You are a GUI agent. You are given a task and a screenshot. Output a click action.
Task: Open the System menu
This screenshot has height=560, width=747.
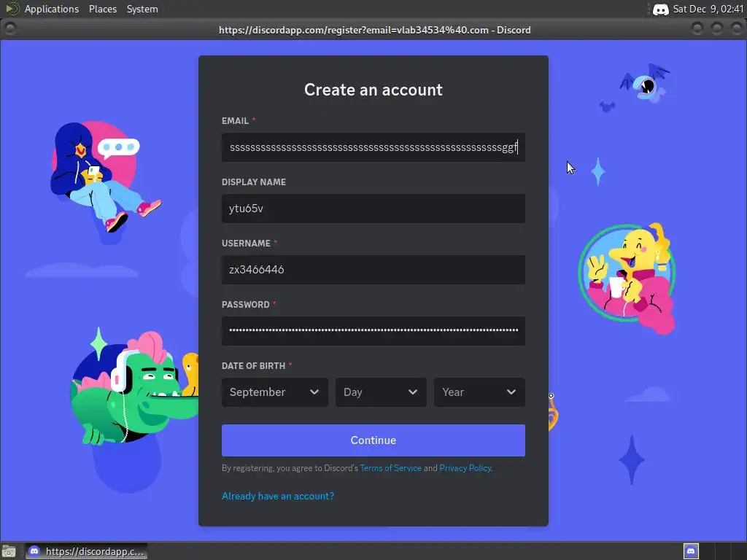pyautogui.click(x=142, y=9)
